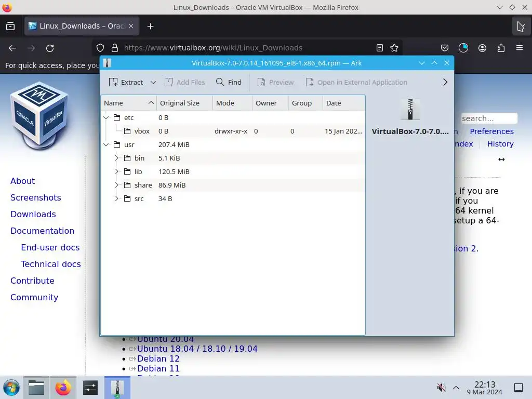The height and width of the screenshot is (399, 532).
Task: Click the Extract button in Ark
Action: point(126,83)
